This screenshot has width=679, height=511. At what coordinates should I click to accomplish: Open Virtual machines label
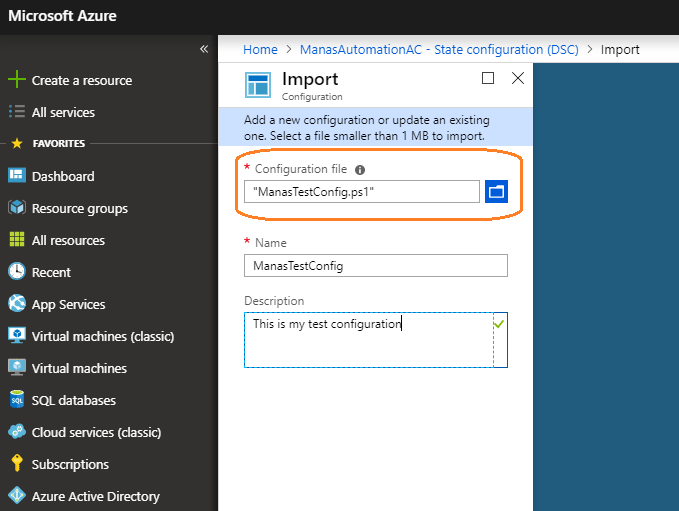pos(79,369)
